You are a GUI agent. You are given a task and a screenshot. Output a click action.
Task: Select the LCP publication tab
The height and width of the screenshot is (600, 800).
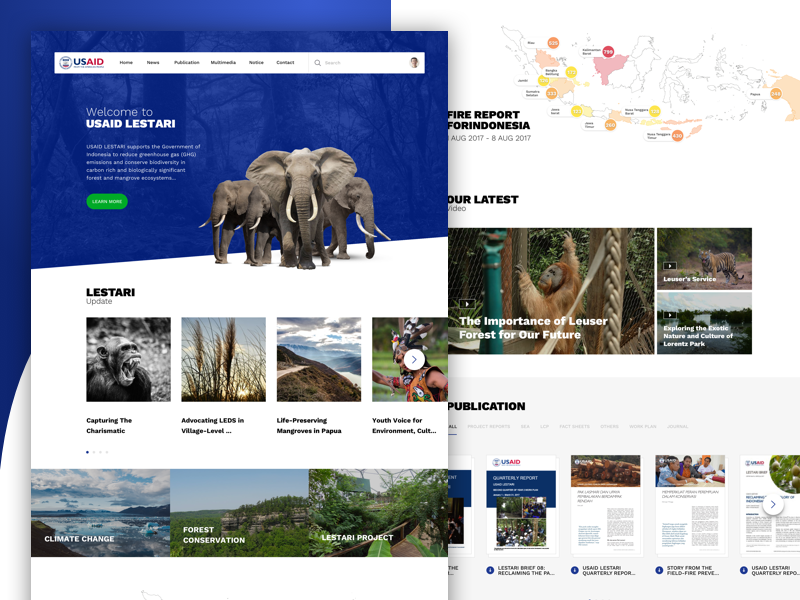(x=544, y=426)
